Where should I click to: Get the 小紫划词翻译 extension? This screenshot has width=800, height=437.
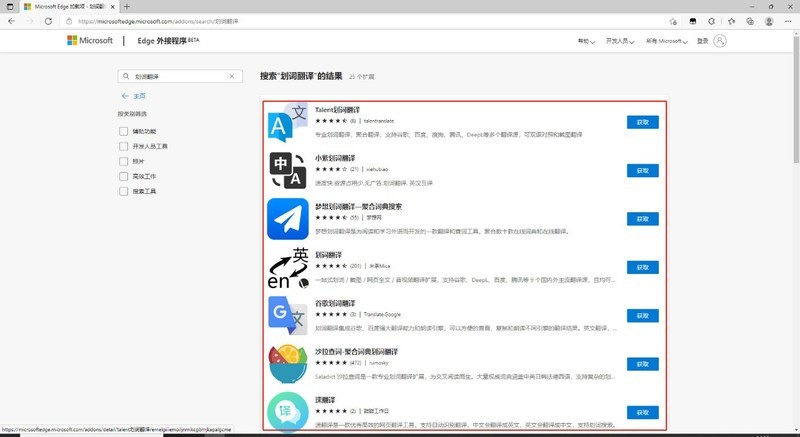pyautogui.click(x=642, y=170)
